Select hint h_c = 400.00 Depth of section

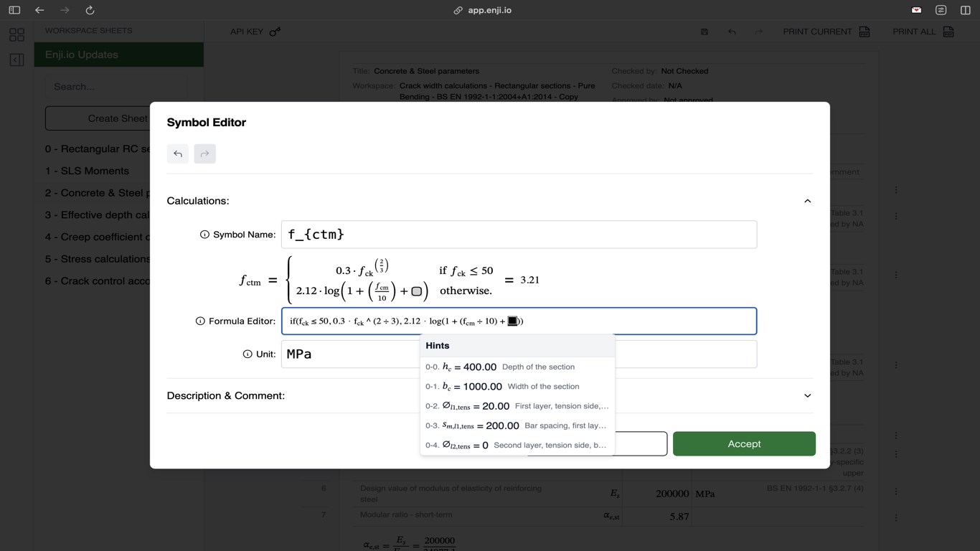(517, 367)
